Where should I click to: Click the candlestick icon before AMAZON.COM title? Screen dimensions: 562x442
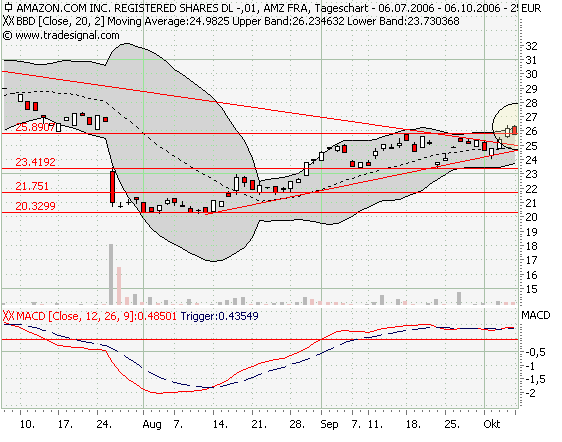tap(8, 8)
